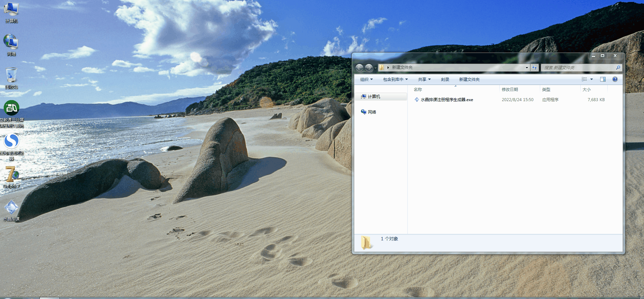Click the 新建文件夹 toolbar button
Viewport: 644px width, 299px height.
(469, 80)
